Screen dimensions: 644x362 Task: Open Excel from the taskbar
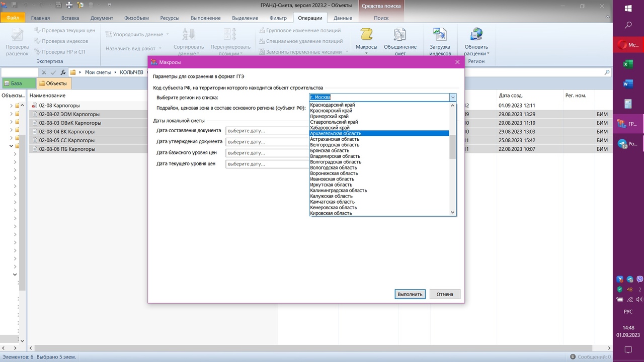pyautogui.click(x=628, y=64)
